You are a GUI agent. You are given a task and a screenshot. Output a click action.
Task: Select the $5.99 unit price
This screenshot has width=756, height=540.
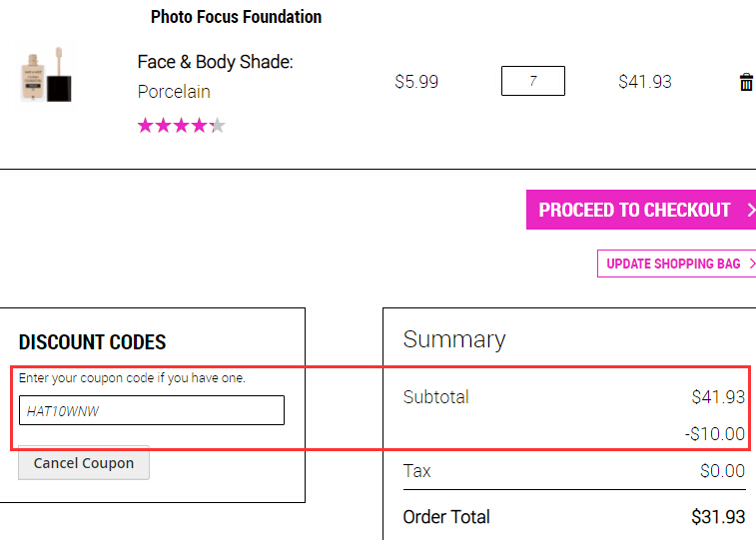pyautogui.click(x=416, y=82)
